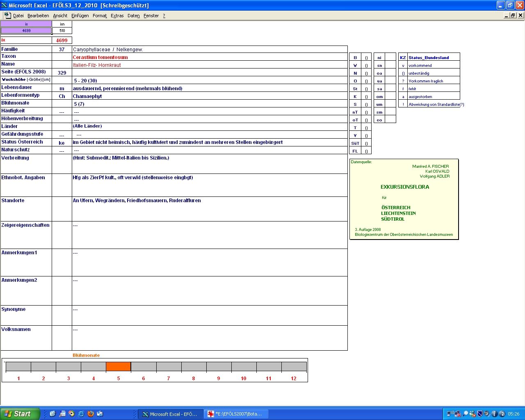525x420 pixels.
Task: Select the Blühmonate value 5 (7)
Action: tap(210, 104)
